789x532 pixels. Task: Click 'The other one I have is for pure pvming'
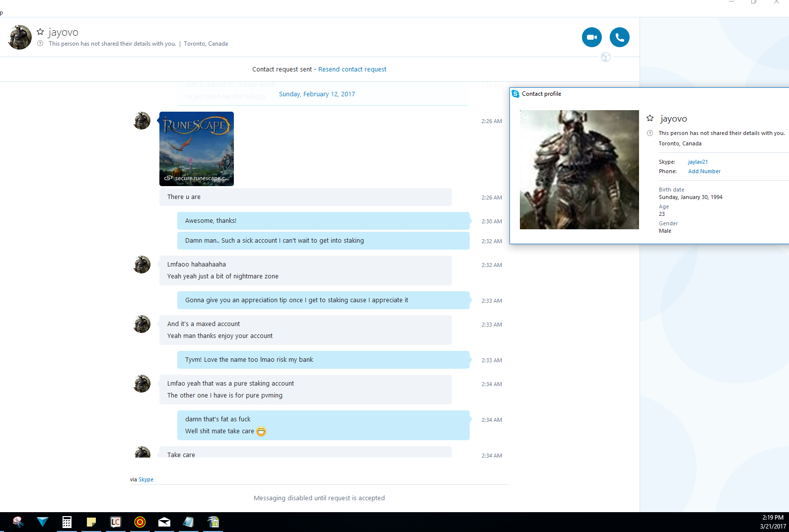coord(225,396)
